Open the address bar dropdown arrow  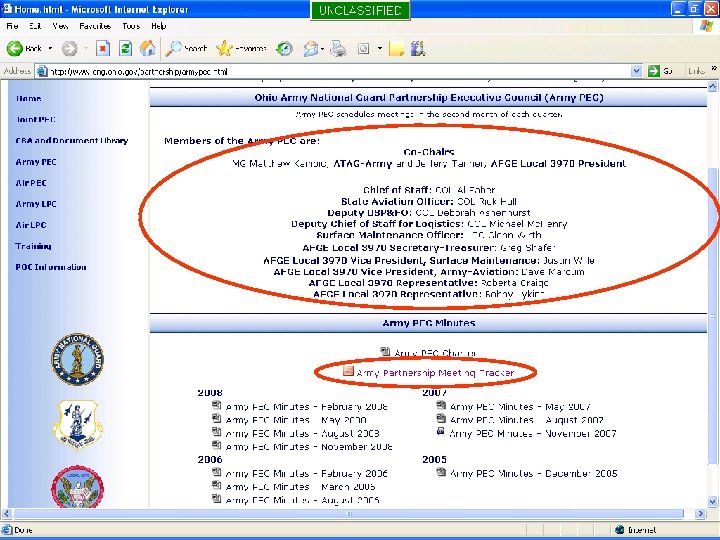(x=636, y=71)
